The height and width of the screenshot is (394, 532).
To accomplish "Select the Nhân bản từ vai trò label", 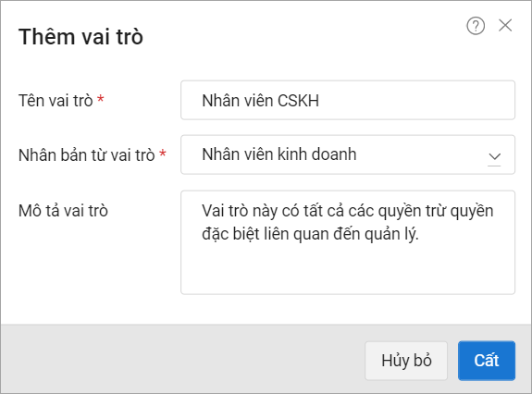I will 87,155.
